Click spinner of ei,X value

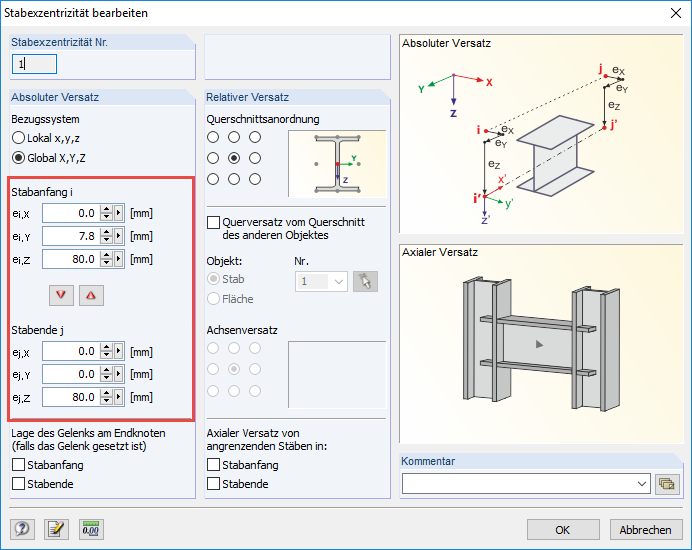(x=106, y=213)
